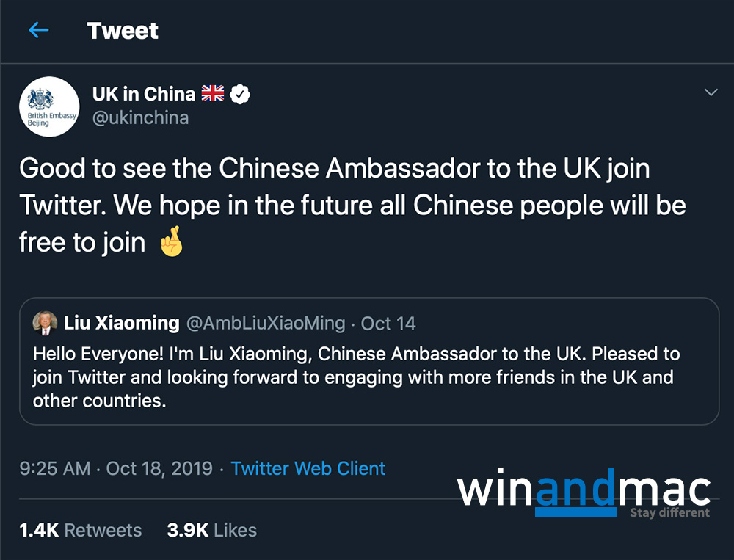
Task: Click the British Embassy Beijing profile avatar
Action: [x=48, y=106]
